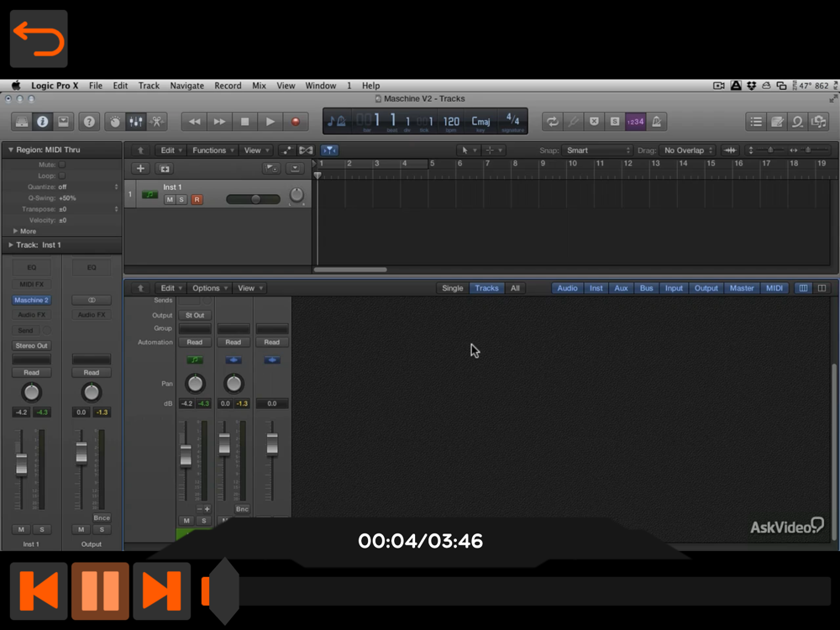Click the Stereo Out output slot

(x=31, y=345)
